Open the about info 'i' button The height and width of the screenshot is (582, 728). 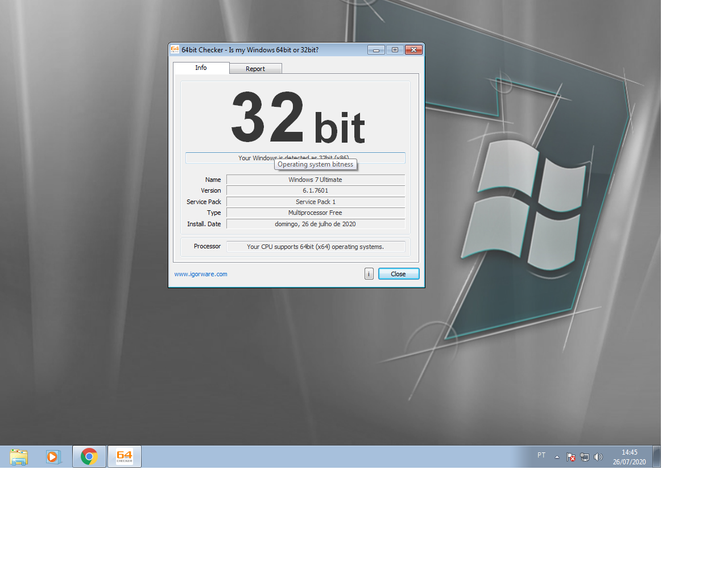(x=369, y=274)
